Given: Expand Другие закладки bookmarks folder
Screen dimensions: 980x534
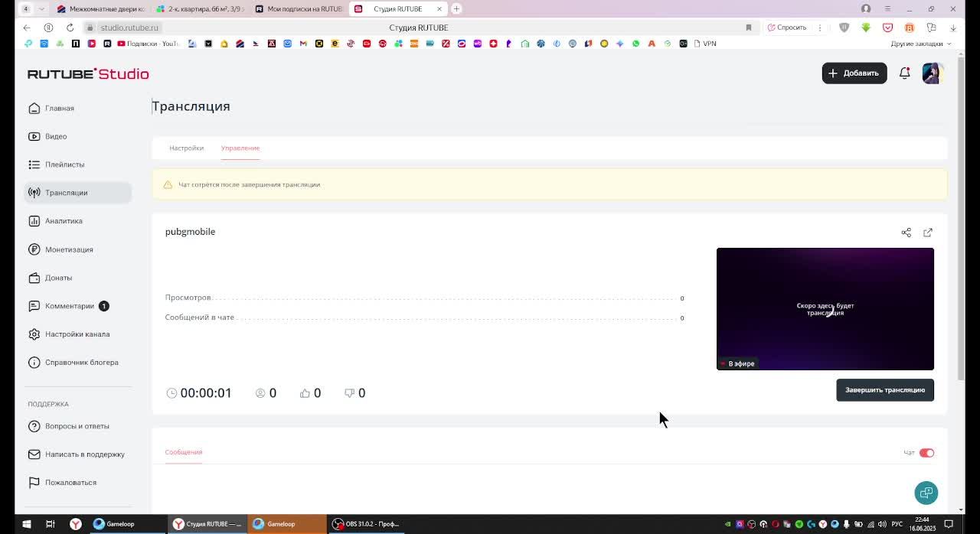Looking at the screenshot, I should [920, 44].
